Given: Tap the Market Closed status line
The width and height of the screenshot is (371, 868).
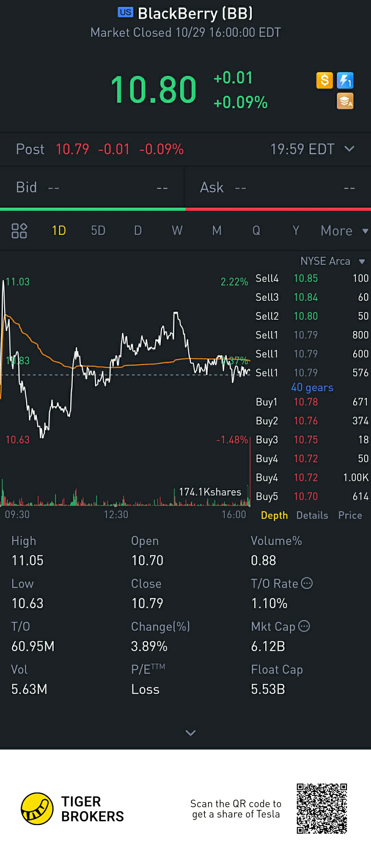Looking at the screenshot, I should click(x=185, y=33).
